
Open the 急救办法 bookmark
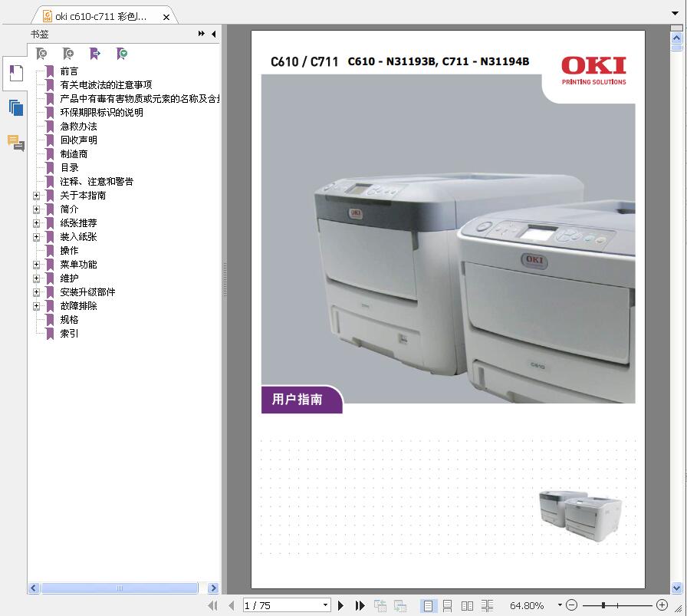tap(78, 127)
